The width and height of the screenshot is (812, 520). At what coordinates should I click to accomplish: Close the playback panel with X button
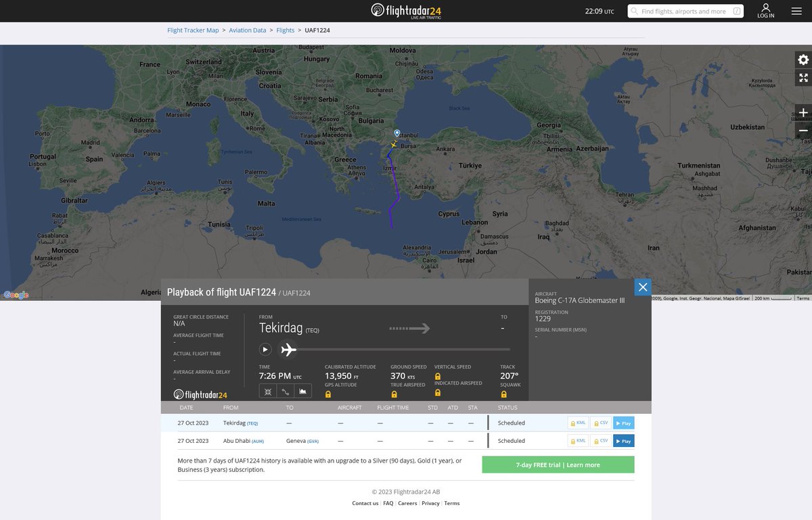point(643,287)
